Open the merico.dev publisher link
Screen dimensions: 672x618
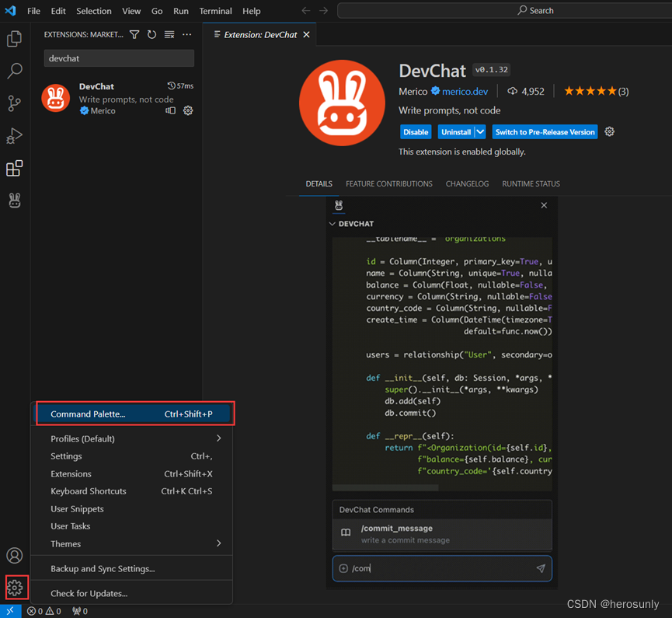[x=465, y=92]
